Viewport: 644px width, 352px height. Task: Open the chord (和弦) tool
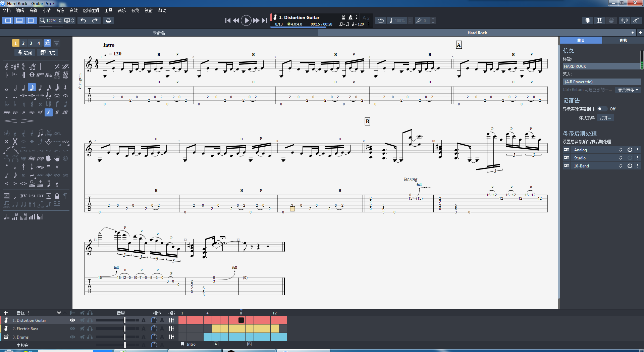click(47, 53)
